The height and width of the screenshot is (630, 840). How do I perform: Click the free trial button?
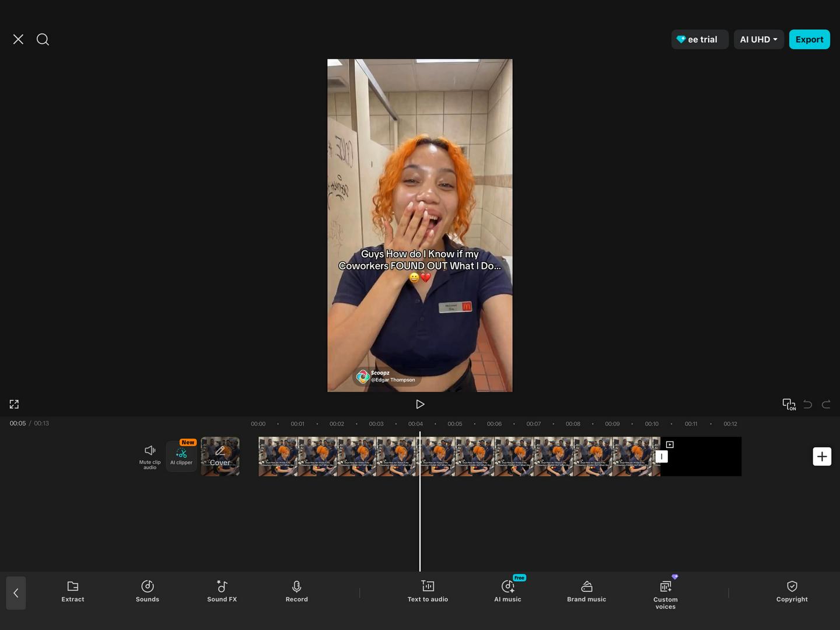(x=699, y=40)
